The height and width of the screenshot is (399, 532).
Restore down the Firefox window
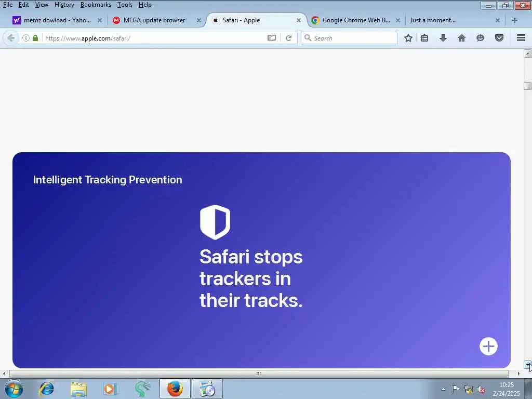[505, 5]
